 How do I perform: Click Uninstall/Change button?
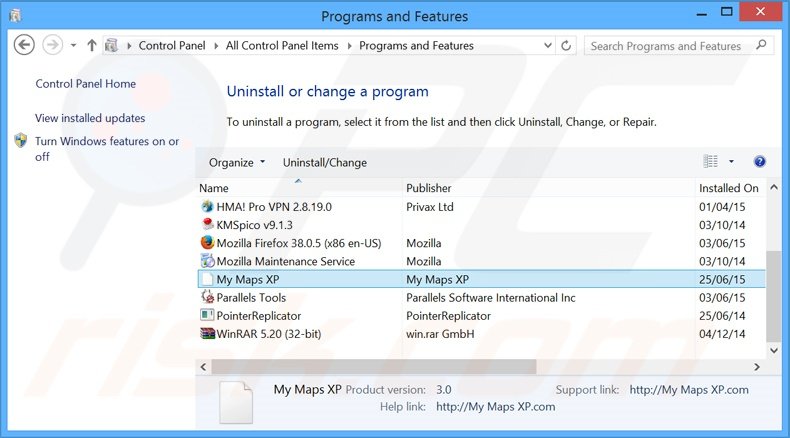point(324,162)
